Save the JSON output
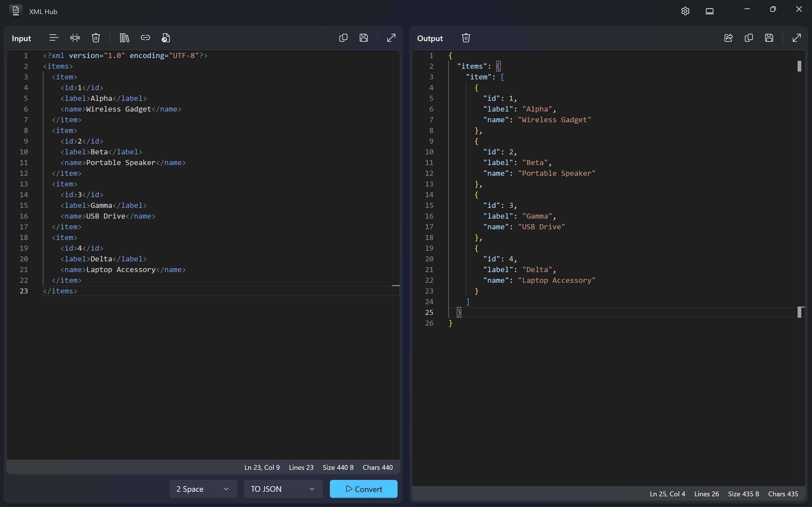The image size is (812, 507). click(x=769, y=38)
